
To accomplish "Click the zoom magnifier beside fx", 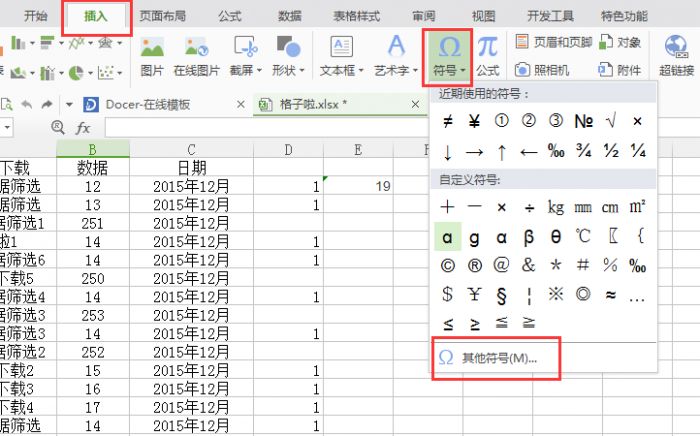I will (x=58, y=128).
